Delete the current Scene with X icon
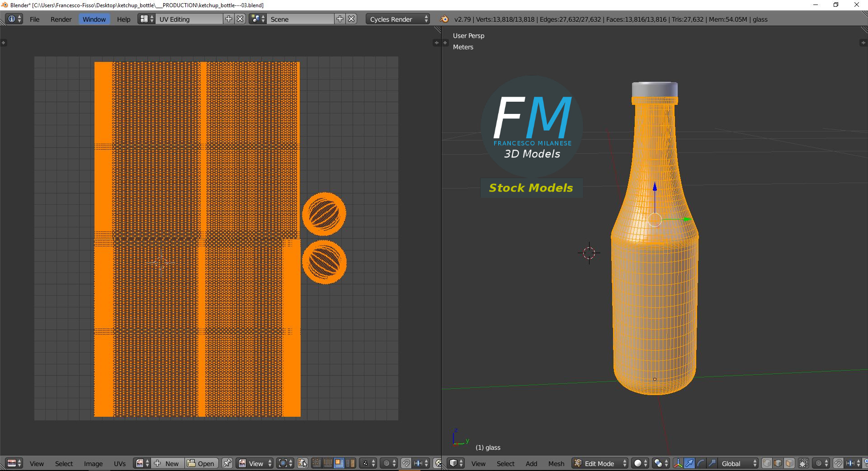 (351, 19)
